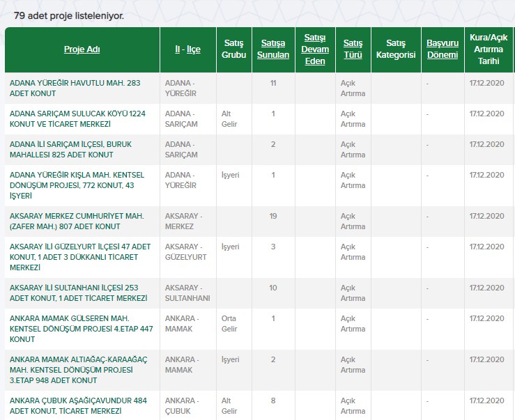The width and height of the screenshot is (515, 420).
Task: Sort by İl - İlçe header
Action: pyautogui.click(x=187, y=49)
